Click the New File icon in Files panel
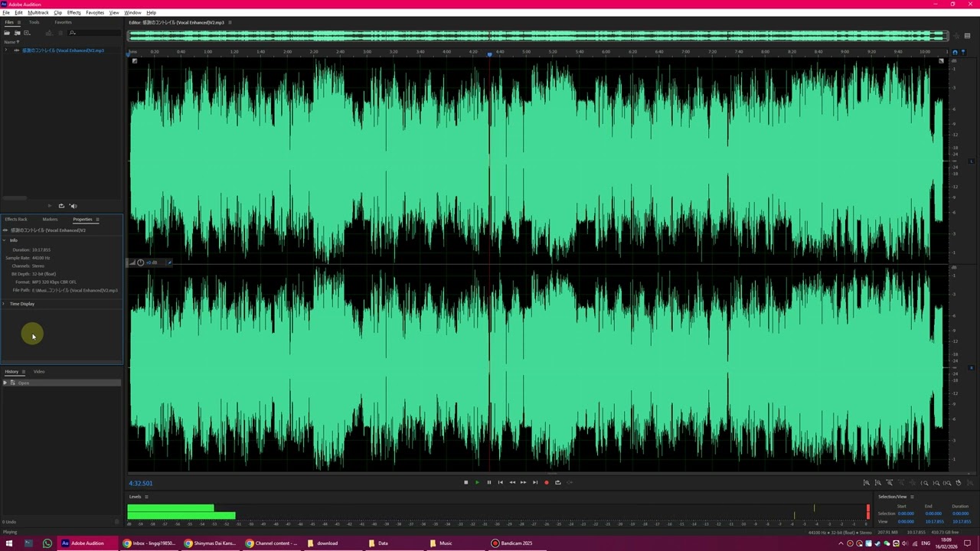This screenshot has width=980, height=551. pyautogui.click(x=27, y=33)
